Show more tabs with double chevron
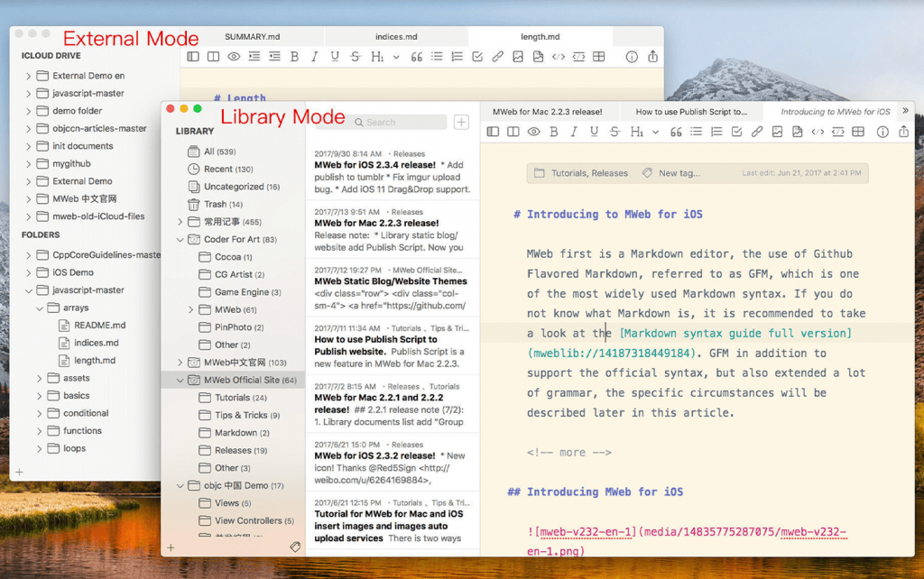 click(x=905, y=111)
